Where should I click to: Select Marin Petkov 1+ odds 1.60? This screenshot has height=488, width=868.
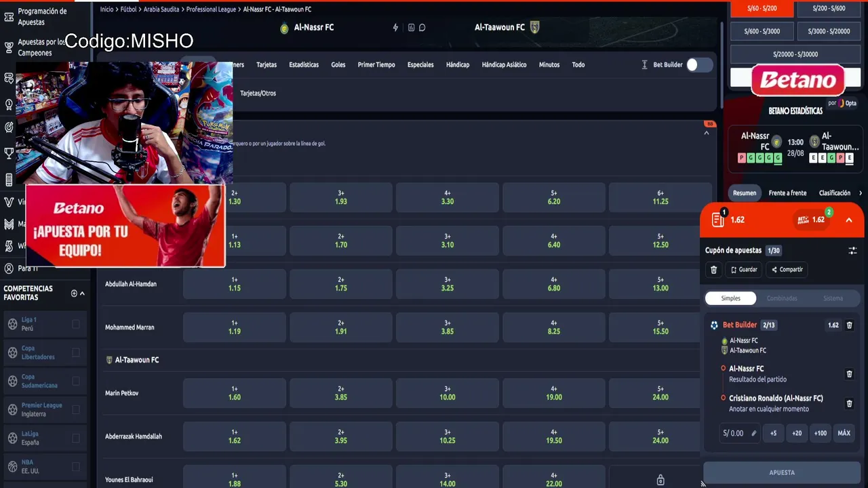point(235,393)
